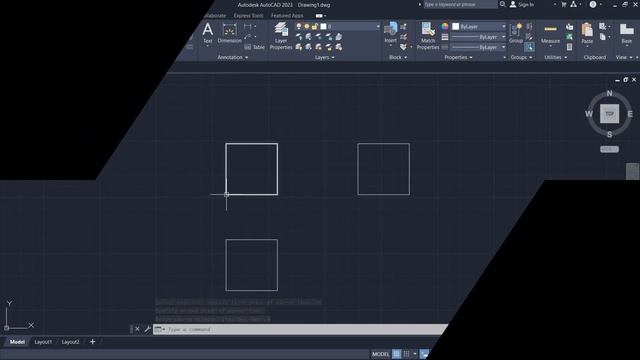The height and width of the screenshot is (360, 640).
Task: Click the WCS button below ViewCube
Action: tap(609, 149)
